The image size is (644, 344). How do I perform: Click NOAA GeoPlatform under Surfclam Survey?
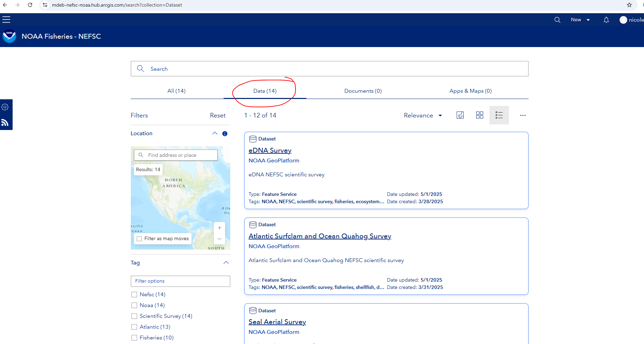pyautogui.click(x=274, y=246)
